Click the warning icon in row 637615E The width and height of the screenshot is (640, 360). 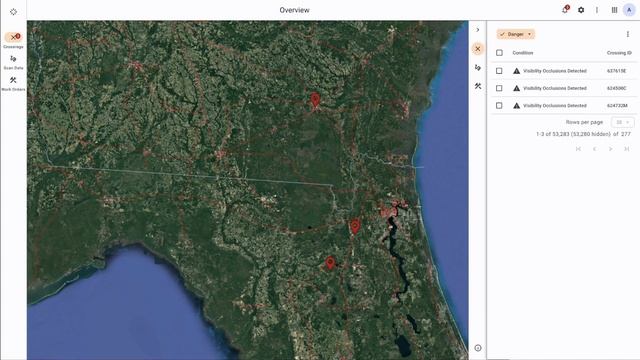pos(516,71)
